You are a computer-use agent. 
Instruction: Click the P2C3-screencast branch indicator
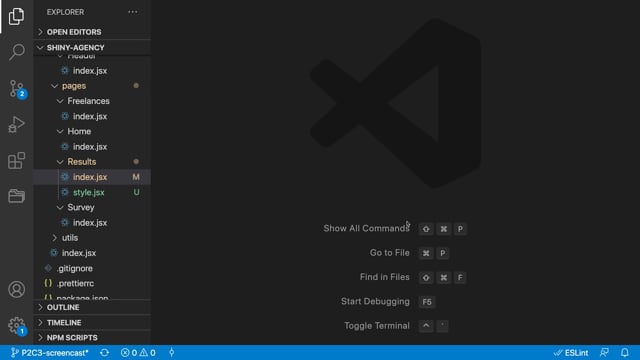pos(49,353)
